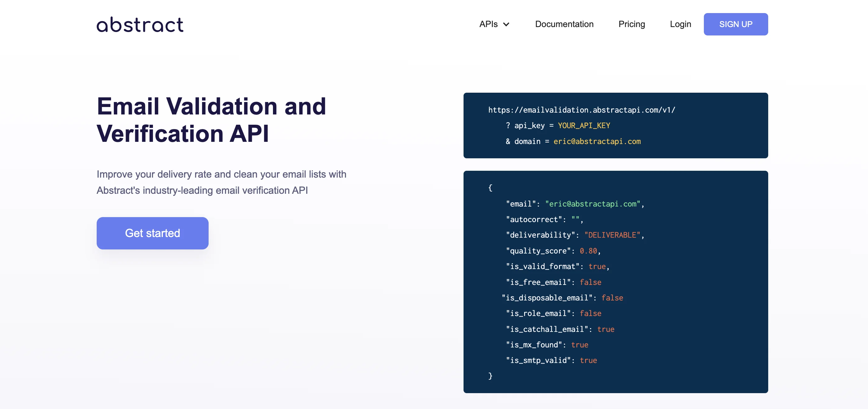Select the is_free_email false value

tap(590, 282)
